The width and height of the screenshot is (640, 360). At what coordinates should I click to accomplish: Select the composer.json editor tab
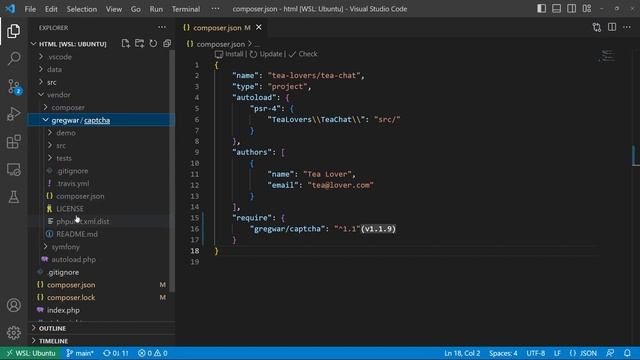tap(222, 28)
